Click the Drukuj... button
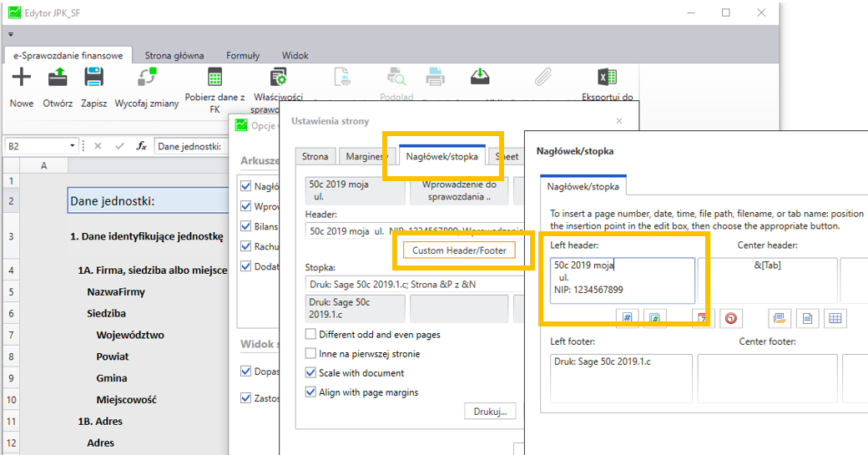Viewport: 868px width, 455px height. (x=490, y=412)
